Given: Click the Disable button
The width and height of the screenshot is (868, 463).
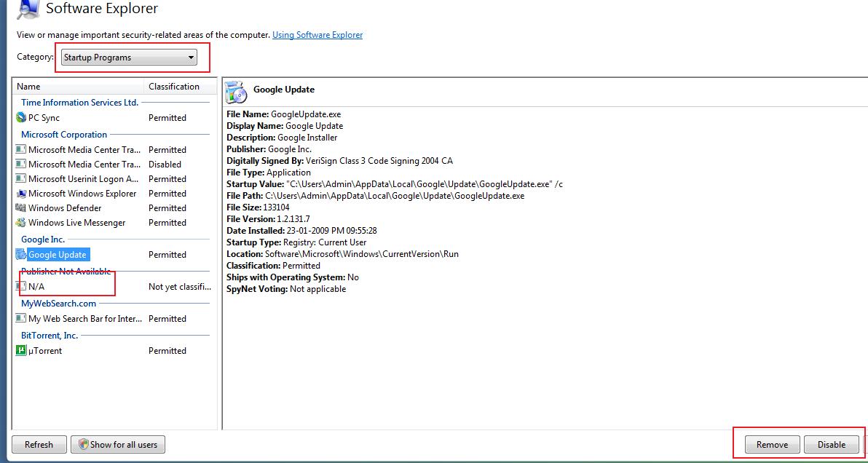Looking at the screenshot, I should [832, 444].
